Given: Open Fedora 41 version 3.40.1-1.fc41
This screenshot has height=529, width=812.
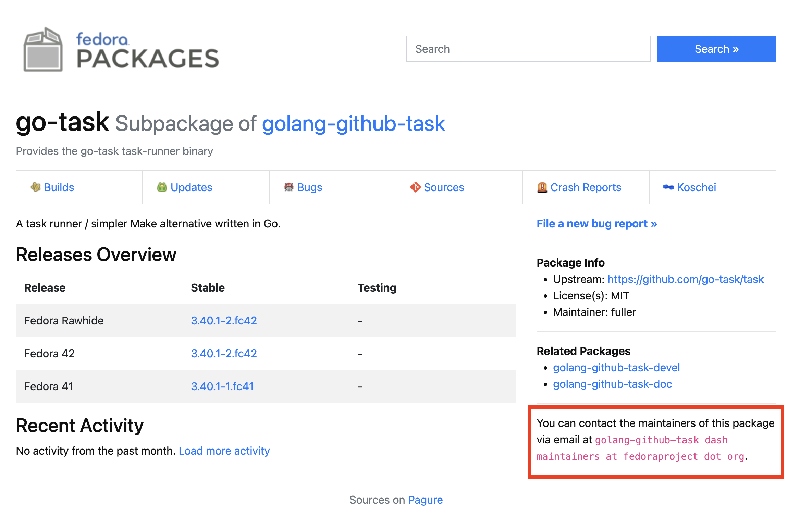Looking at the screenshot, I should click(x=222, y=386).
